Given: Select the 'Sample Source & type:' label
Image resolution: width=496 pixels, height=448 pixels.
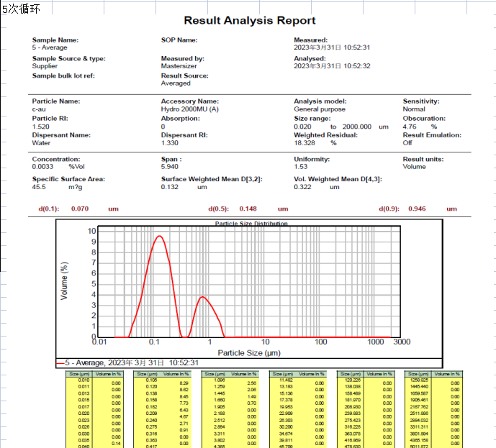Looking at the screenshot, I should click(x=68, y=59).
